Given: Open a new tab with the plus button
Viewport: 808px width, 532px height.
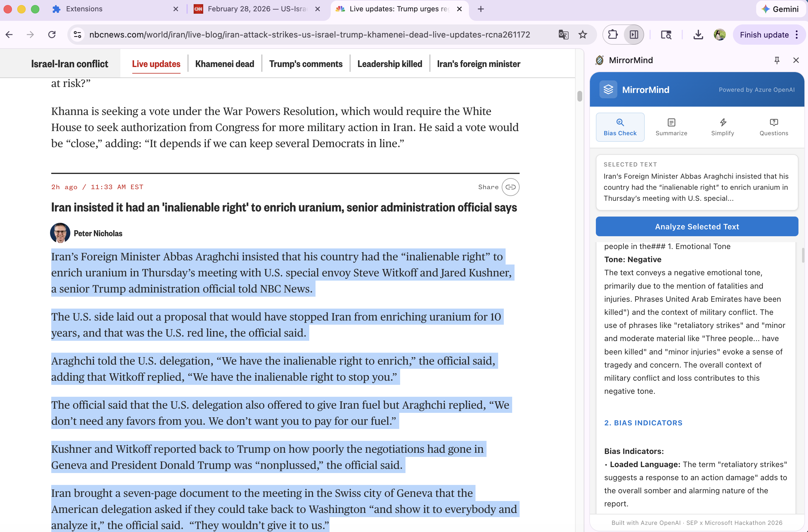Looking at the screenshot, I should (481, 9).
